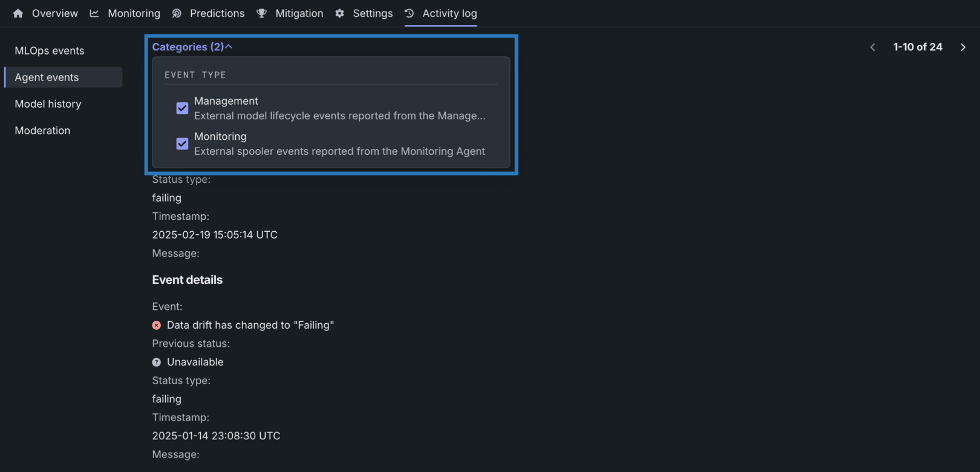
Task: Click the chart icon beside Monitoring
Action: pos(94,13)
